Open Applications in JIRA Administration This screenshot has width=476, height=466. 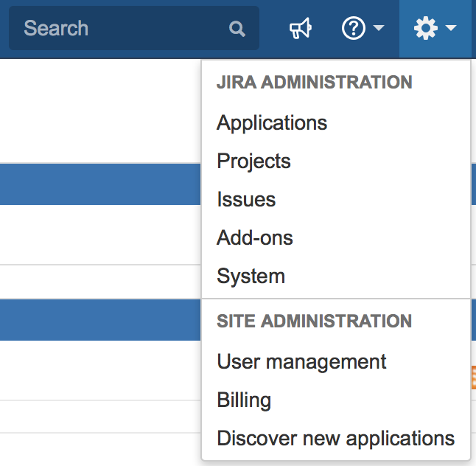click(x=272, y=122)
